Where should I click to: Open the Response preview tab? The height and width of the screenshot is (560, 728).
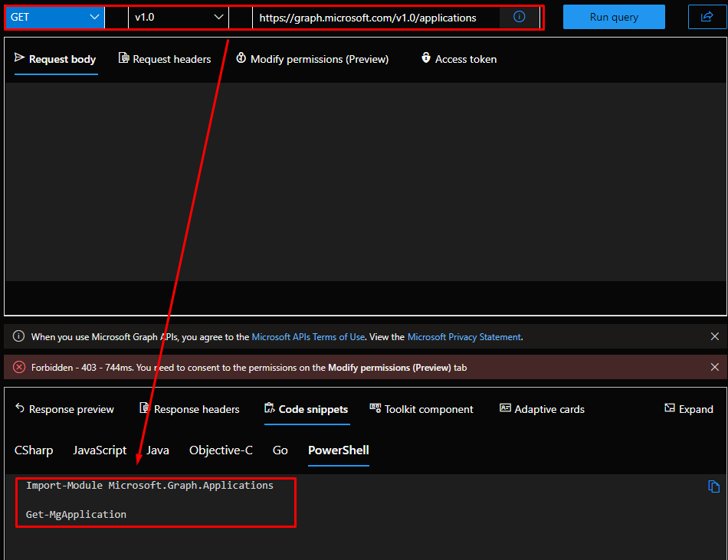point(64,409)
